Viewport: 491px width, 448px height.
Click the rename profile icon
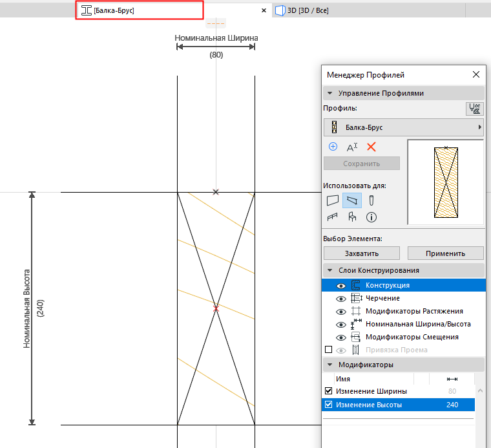coord(352,147)
